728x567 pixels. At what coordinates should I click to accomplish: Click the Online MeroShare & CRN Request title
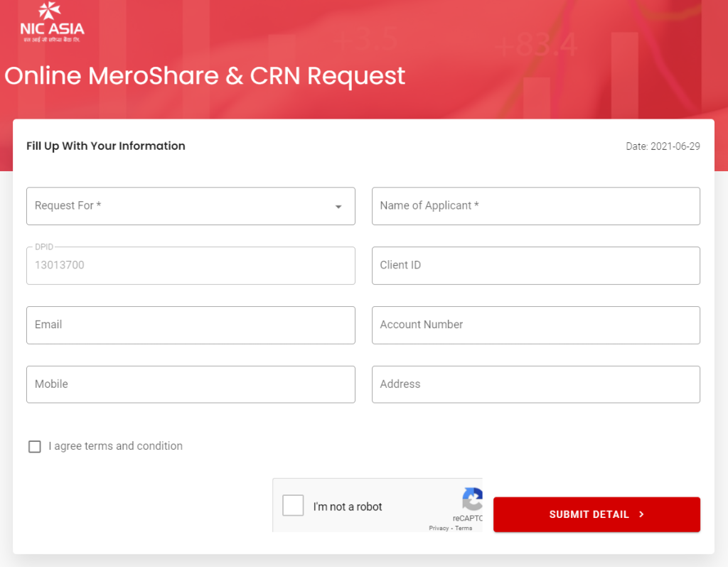pos(205,76)
